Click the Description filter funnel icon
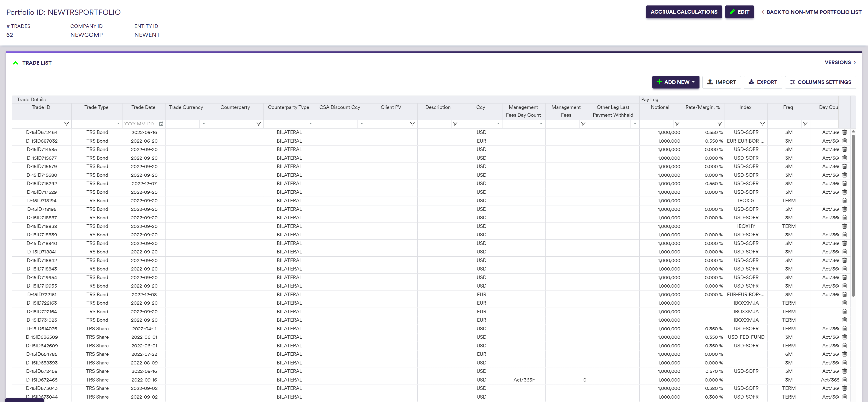 click(455, 124)
